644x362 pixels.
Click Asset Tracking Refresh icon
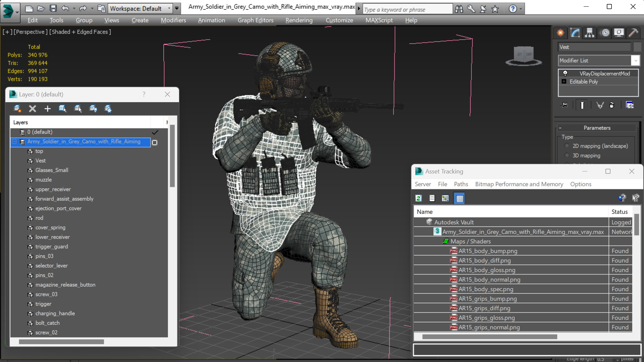tap(418, 198)
